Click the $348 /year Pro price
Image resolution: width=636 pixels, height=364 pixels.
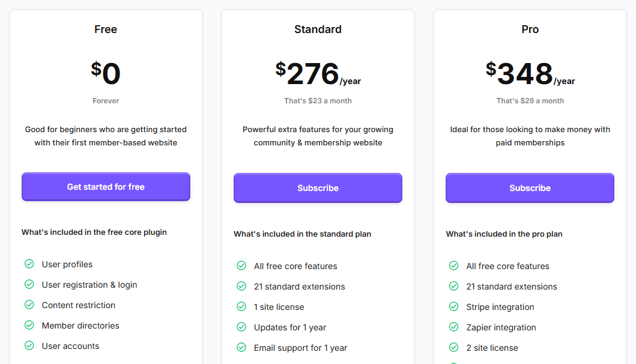(x=530, y=73)
